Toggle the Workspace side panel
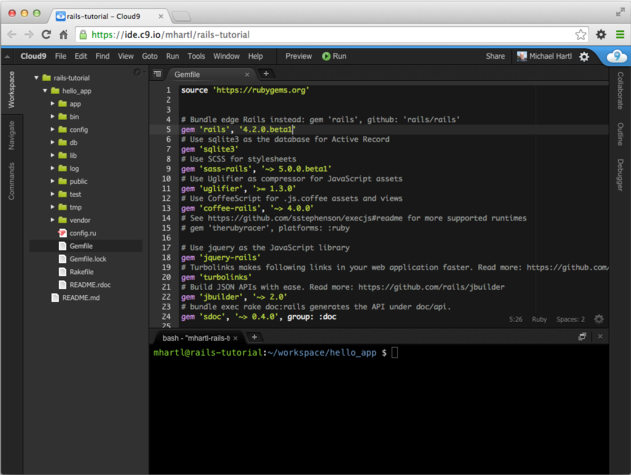Image resolution: width=631 pixels, height=475 pixels. click(x=11, y=90)
